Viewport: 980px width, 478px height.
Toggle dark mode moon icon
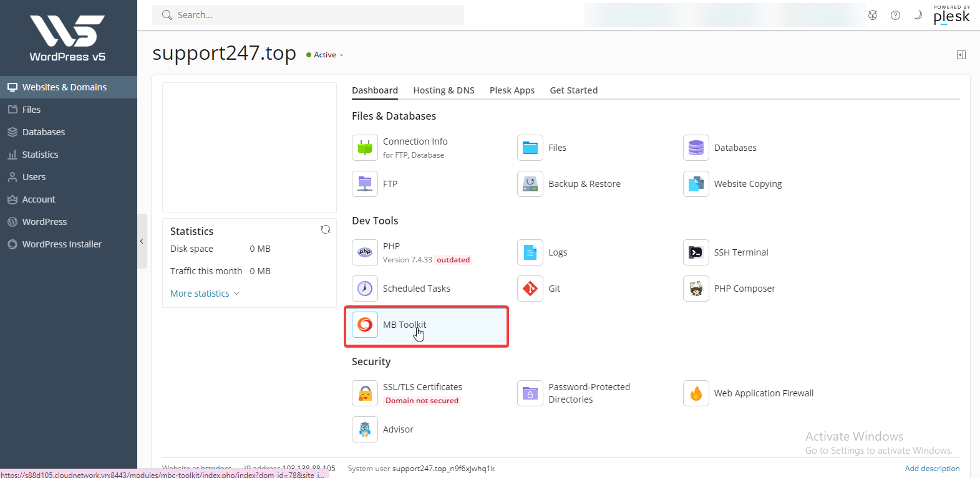pyautogui.click(x=918, y=15)
